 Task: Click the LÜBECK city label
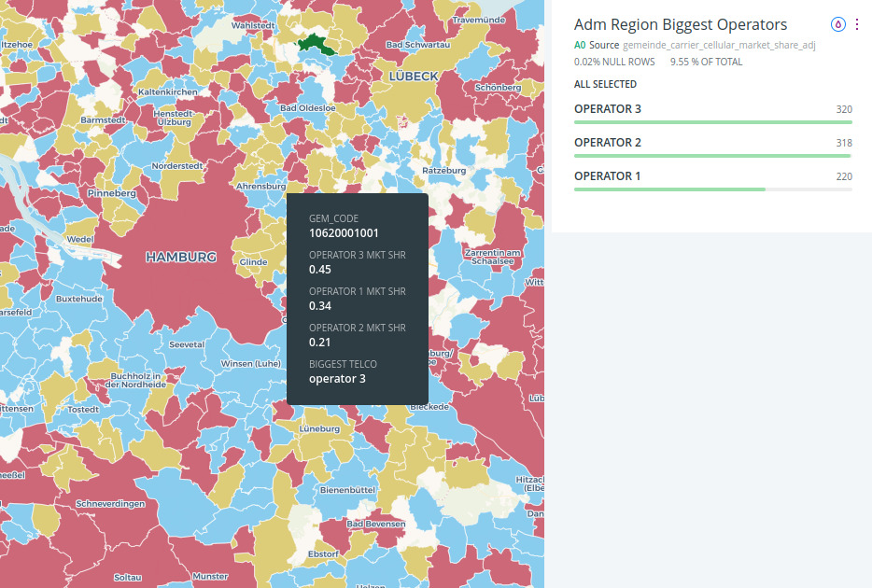[411, 76]
